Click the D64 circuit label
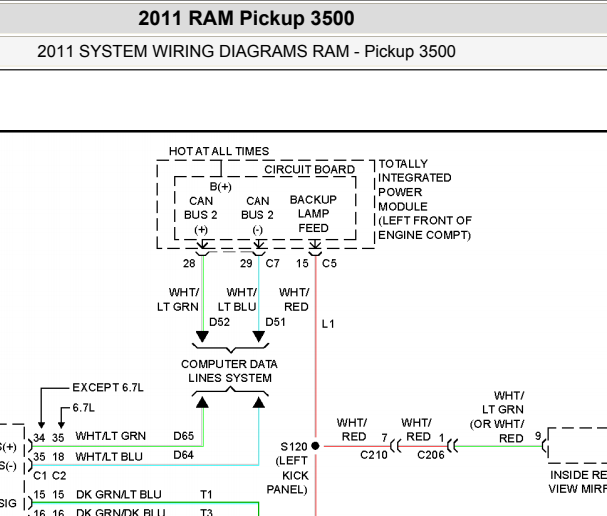The image size is (607, 516). [183, 455]
